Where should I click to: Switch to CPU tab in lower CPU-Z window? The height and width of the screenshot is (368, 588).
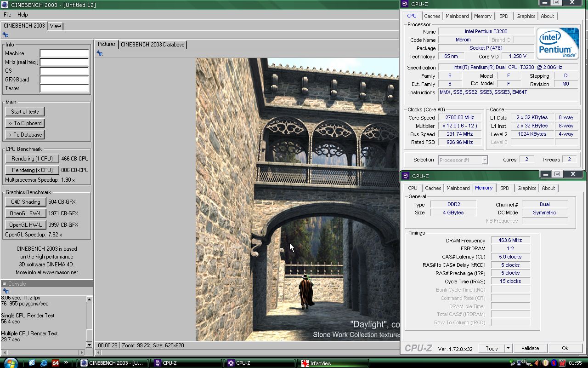[413, 188]
